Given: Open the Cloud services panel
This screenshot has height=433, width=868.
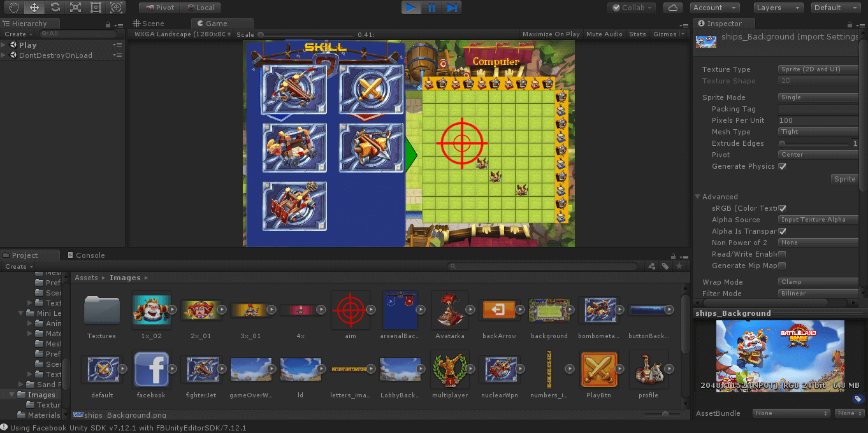Looking at the screenshot, I should pos(673,8).
